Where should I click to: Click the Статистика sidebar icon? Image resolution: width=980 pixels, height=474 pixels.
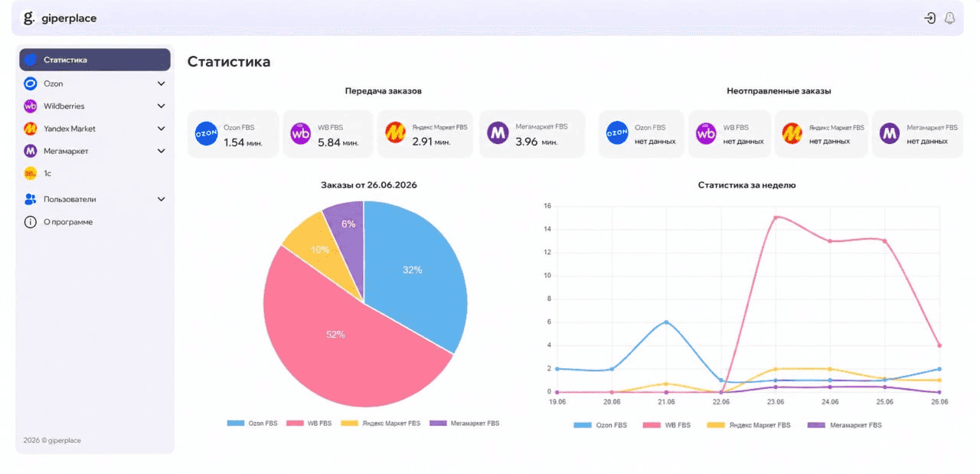31,60
